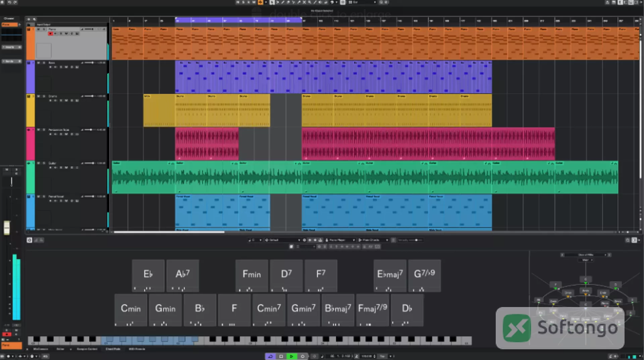Mute the Piano track
The width and height of the screenshot is (644, 360).
click(x=39, y=29)
